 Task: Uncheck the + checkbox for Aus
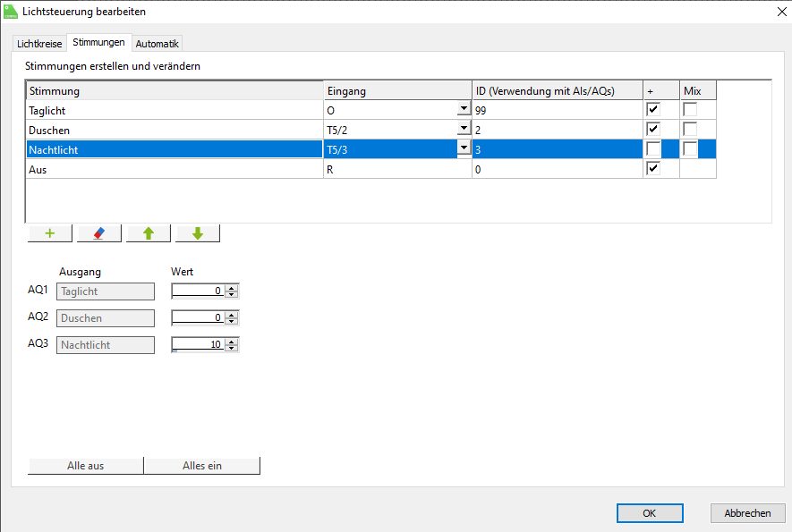pos(653,169)
